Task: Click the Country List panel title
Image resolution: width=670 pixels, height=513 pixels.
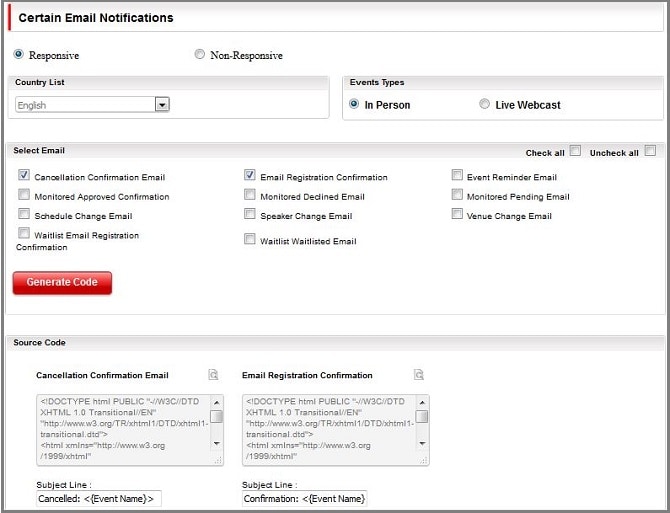Action: tap(40, 82)
